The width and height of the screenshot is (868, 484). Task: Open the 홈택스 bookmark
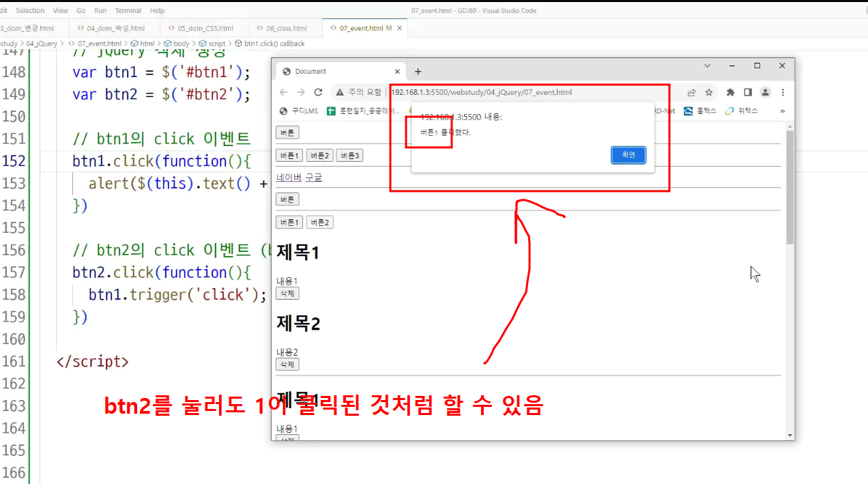pos(700,111)
